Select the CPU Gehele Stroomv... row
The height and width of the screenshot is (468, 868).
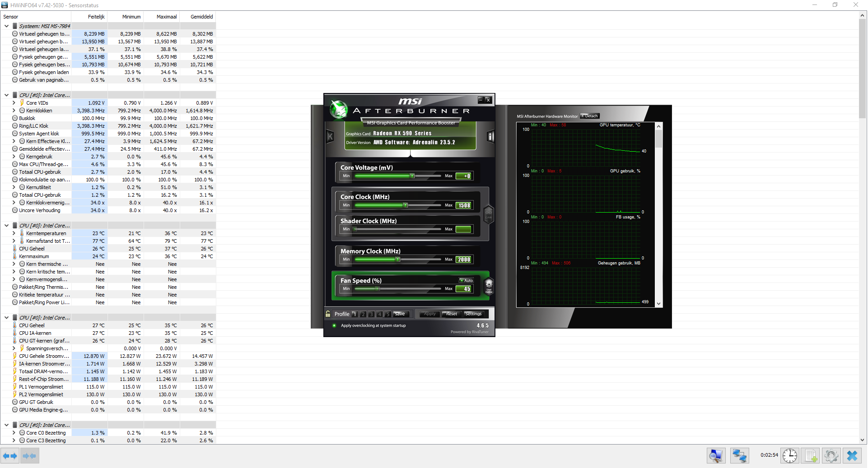point(108,356)
